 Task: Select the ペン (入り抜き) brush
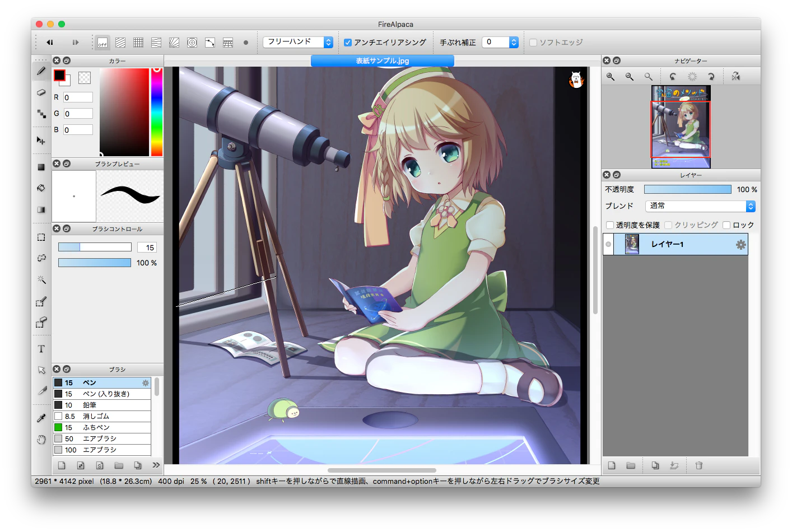[x=102, y=394]
